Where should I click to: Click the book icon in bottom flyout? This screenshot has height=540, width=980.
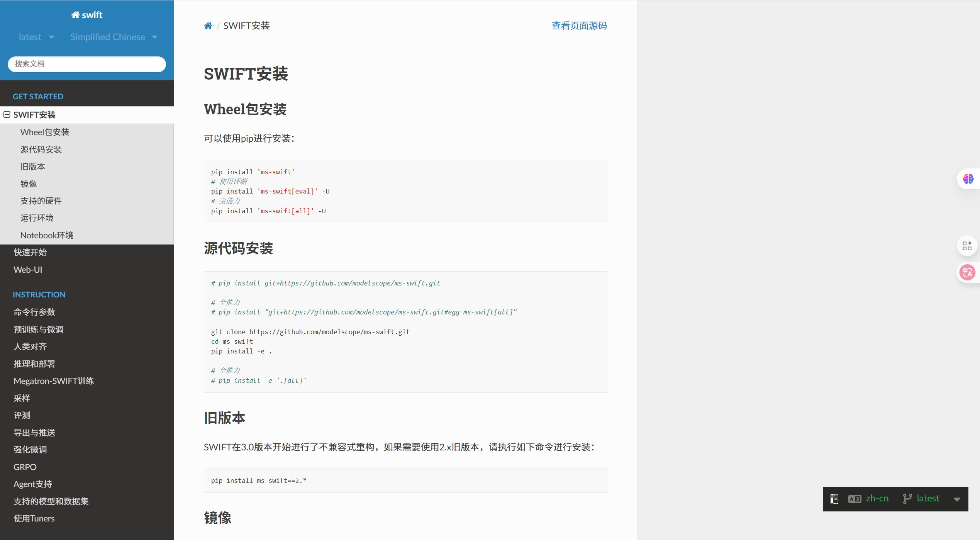coord(834,499)
